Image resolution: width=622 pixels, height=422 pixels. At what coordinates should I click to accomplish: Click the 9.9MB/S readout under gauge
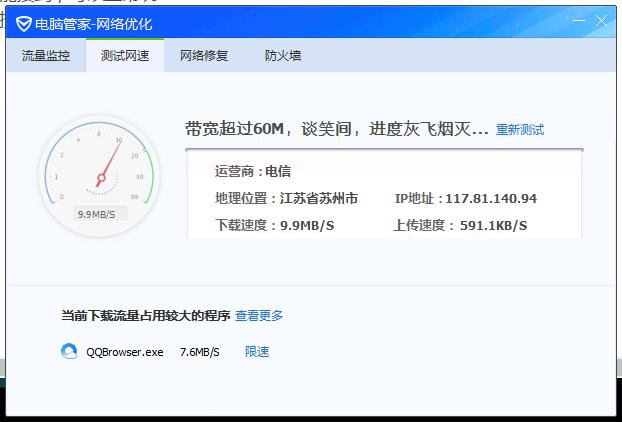(96, 215)
